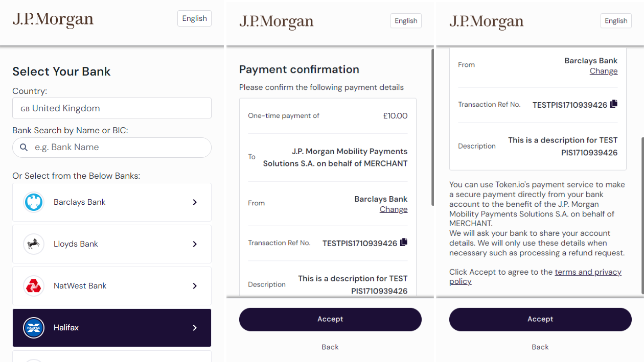Click the magnifier icon in bank search
This screenshot has height=362, width=644.
(24, 148)
